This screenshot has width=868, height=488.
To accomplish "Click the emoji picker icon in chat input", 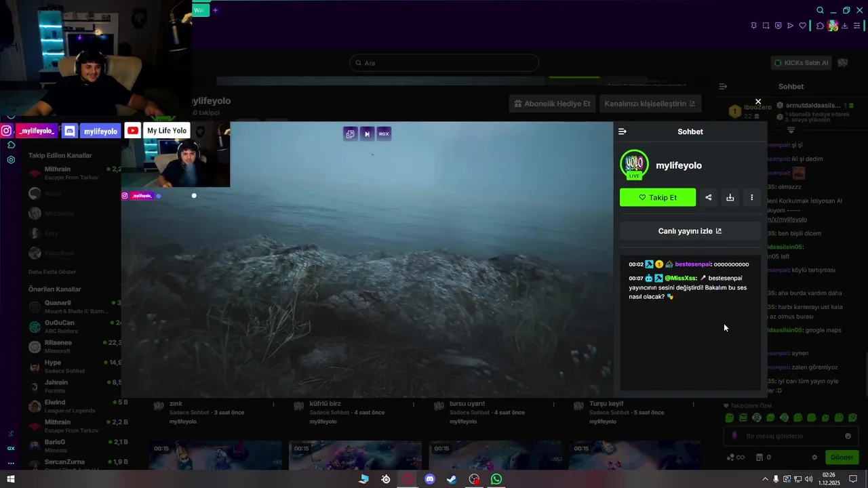I will point(848,436).
